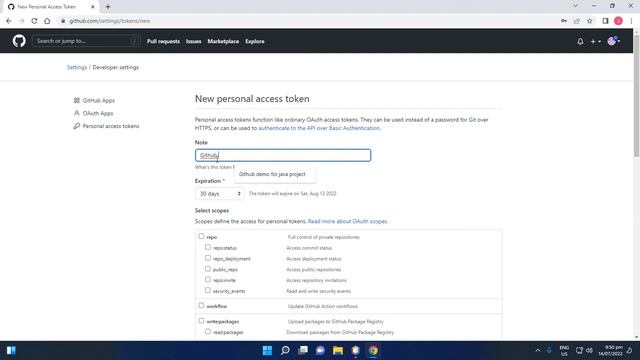Image resolution: width=640 pixels, height=360 pixels.
Task: Check the repo scope checkbox
Action: tap(201, 236)
